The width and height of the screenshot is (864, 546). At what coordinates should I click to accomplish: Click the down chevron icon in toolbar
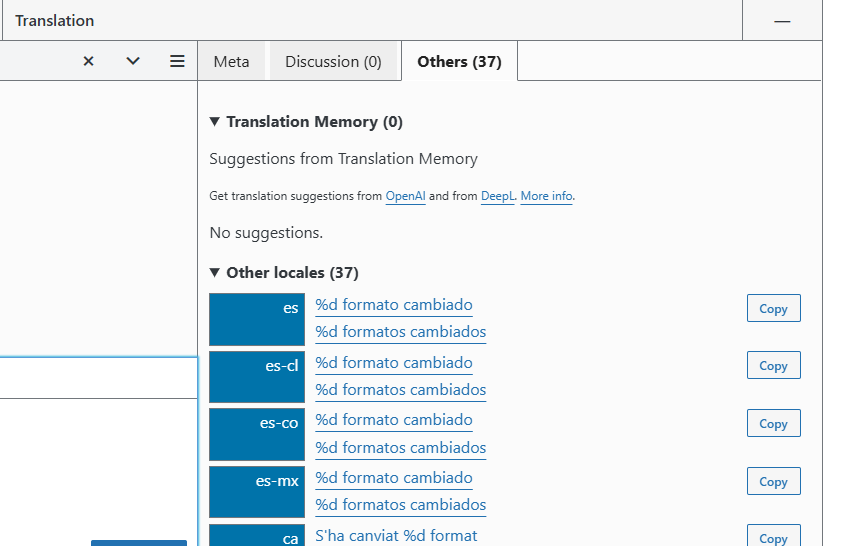(x=133, y=61)
